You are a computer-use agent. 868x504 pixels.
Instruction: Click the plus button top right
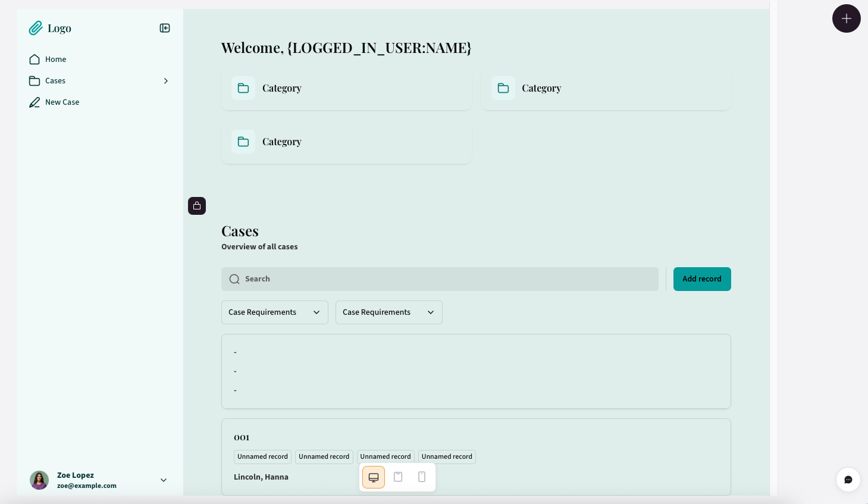point(846,18)
